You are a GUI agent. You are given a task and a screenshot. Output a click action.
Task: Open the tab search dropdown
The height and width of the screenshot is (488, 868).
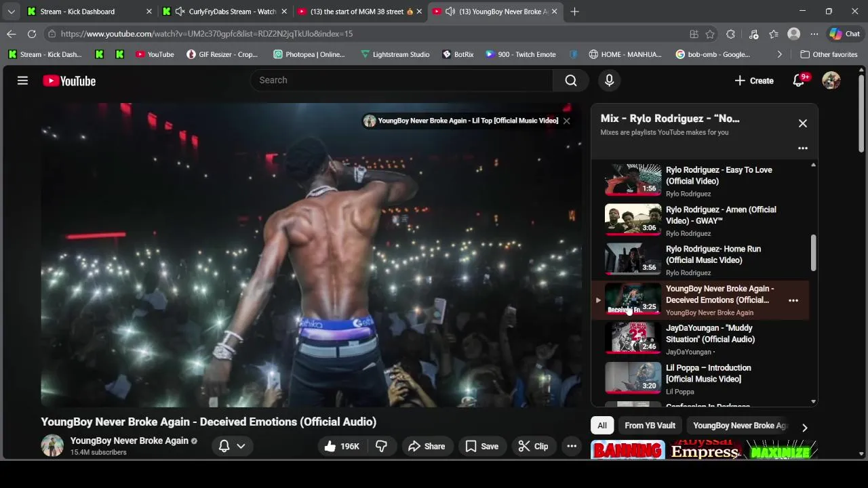11,12
